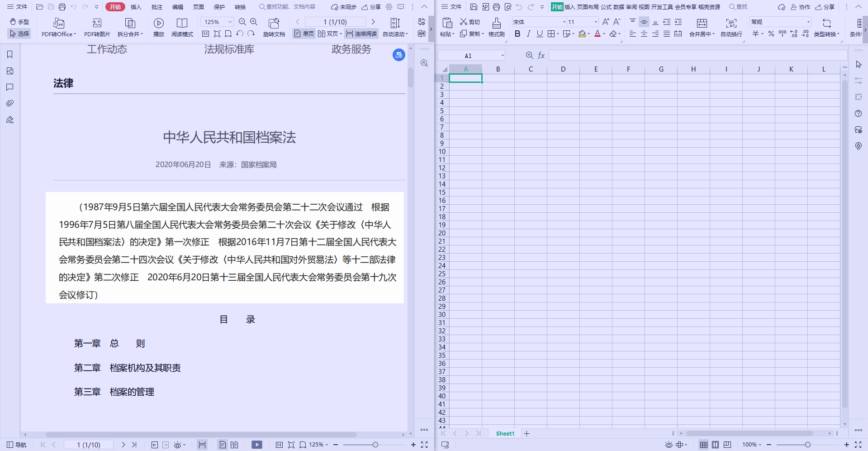Open the 常规 number format dropdown
Viewport: 868px width, 451px height.
[808, 22]
